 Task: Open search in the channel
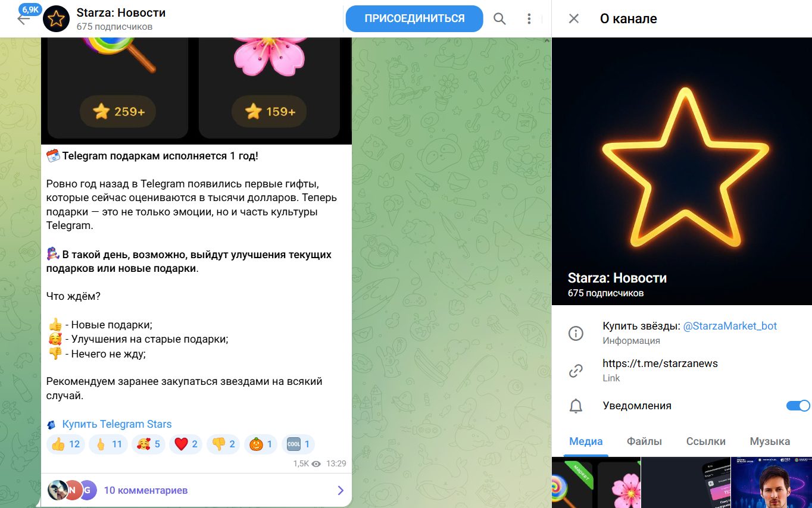(499, 19)
